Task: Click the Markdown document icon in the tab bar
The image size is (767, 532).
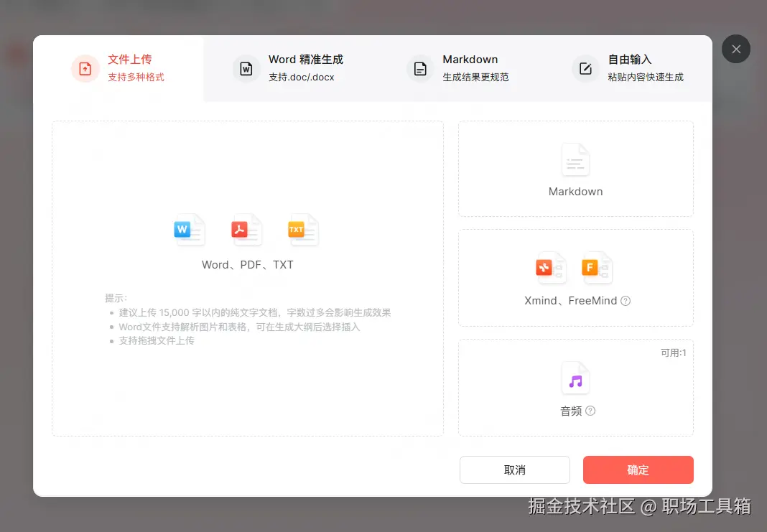Action: [420, 69]
